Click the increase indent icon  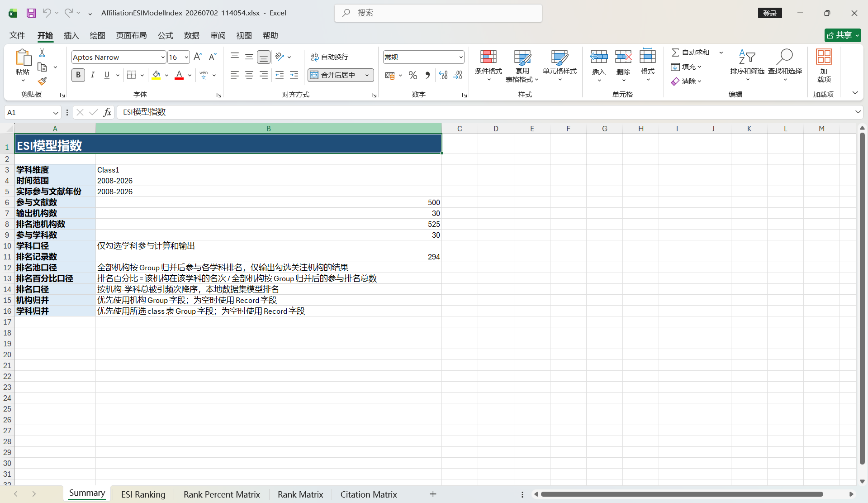pyautogui.click(x=294, y=75)
